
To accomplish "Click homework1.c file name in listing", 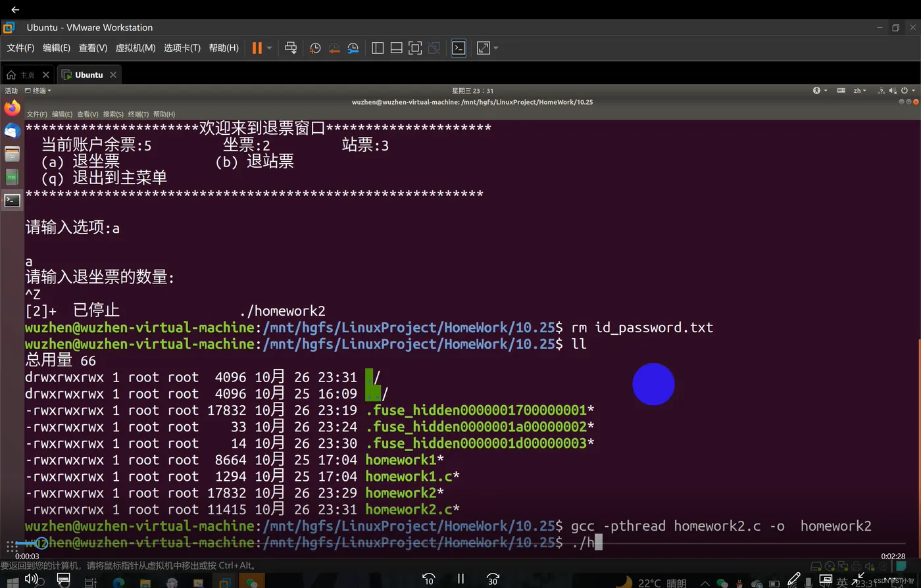I will [409, 477].
